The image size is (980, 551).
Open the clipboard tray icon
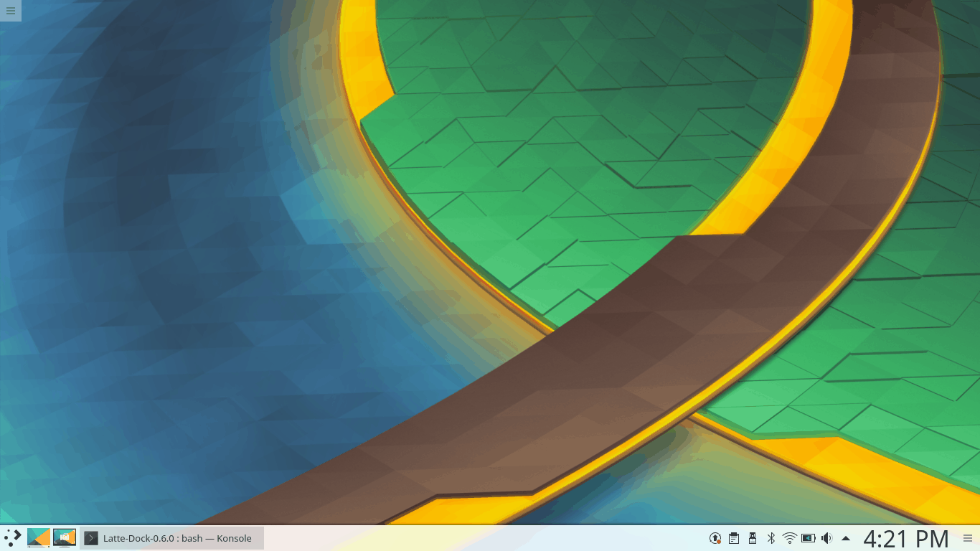click(734, 538)
